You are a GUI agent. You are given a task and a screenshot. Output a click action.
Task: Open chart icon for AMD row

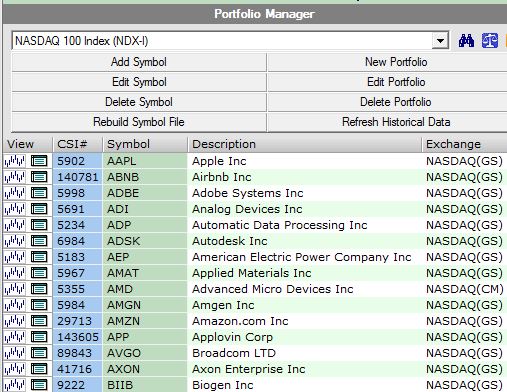click(x=15, y=289)
